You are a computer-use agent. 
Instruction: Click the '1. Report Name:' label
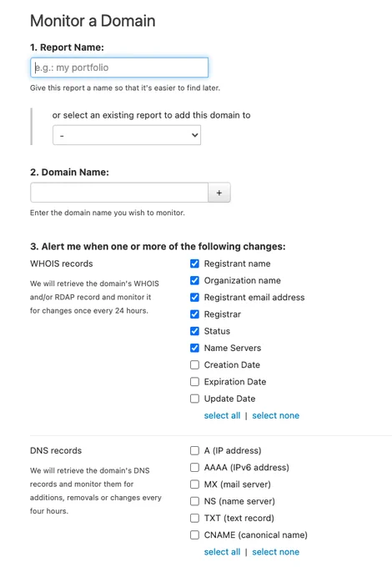tap(67, 48)
